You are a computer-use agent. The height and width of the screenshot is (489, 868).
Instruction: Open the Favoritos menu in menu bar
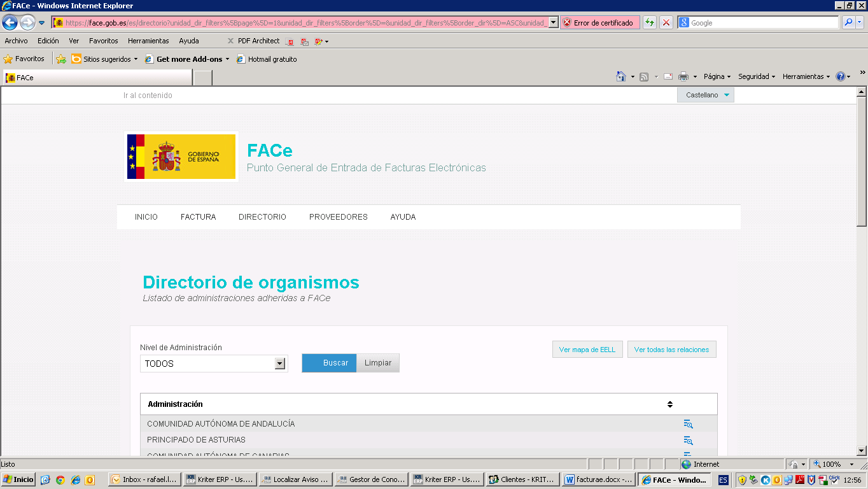104,41
